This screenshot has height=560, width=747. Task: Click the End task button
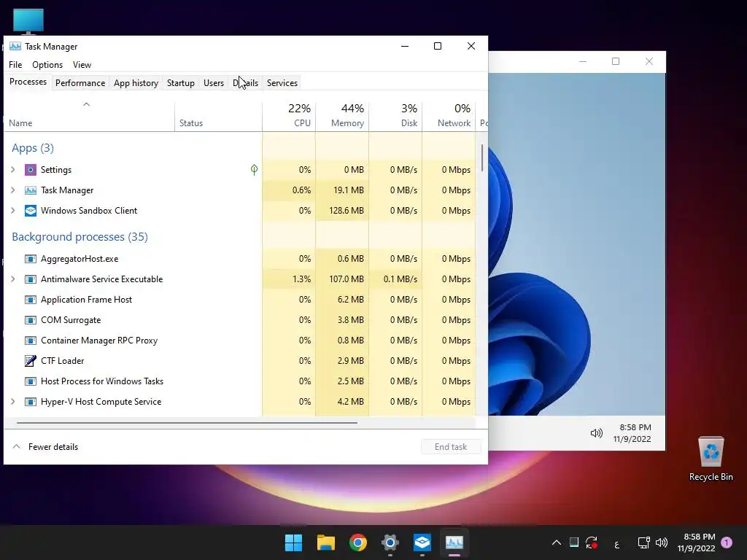(451, 447)
